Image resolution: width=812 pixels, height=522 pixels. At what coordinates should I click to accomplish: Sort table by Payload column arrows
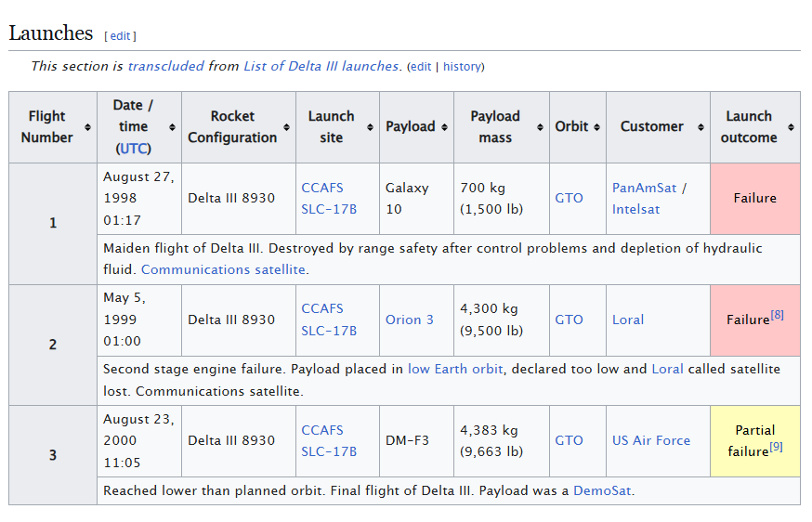[x=444, y=127]
